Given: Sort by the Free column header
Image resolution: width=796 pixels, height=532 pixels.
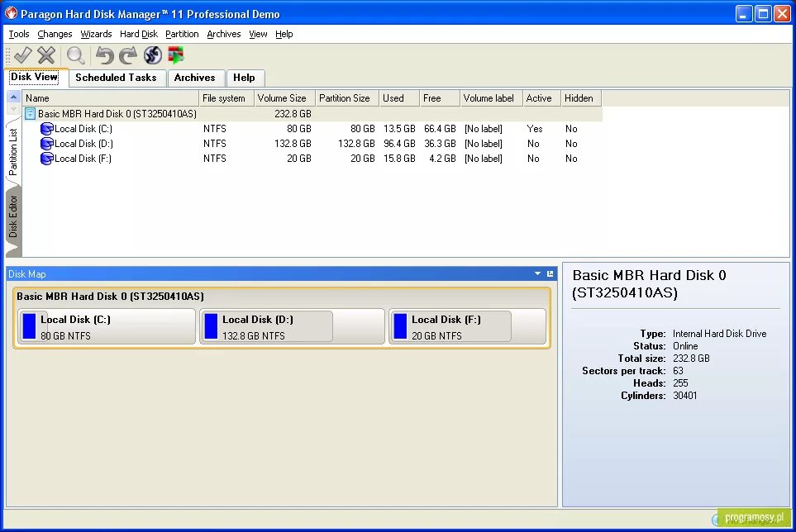Looking at the screenshot, I should click(440, 98).
